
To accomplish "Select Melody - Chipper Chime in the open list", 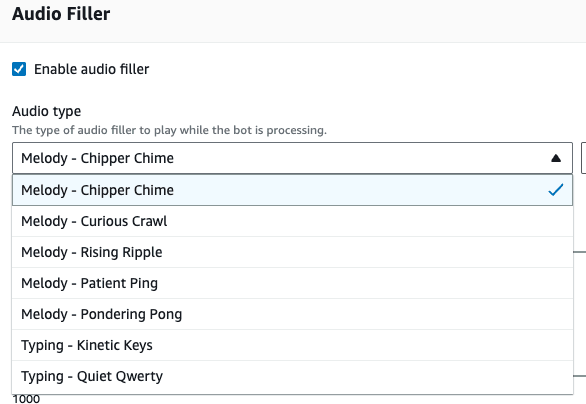I will coord(292,190).
